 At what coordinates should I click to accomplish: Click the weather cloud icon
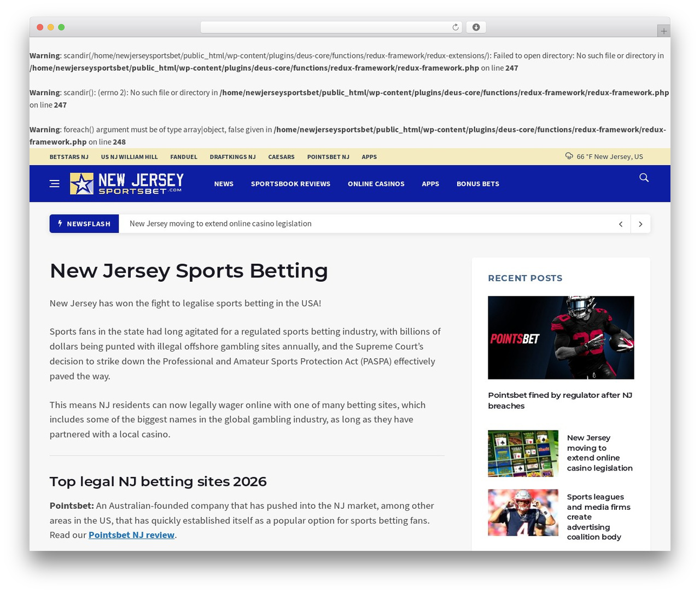pyautogui.click(x=569, y=156)
